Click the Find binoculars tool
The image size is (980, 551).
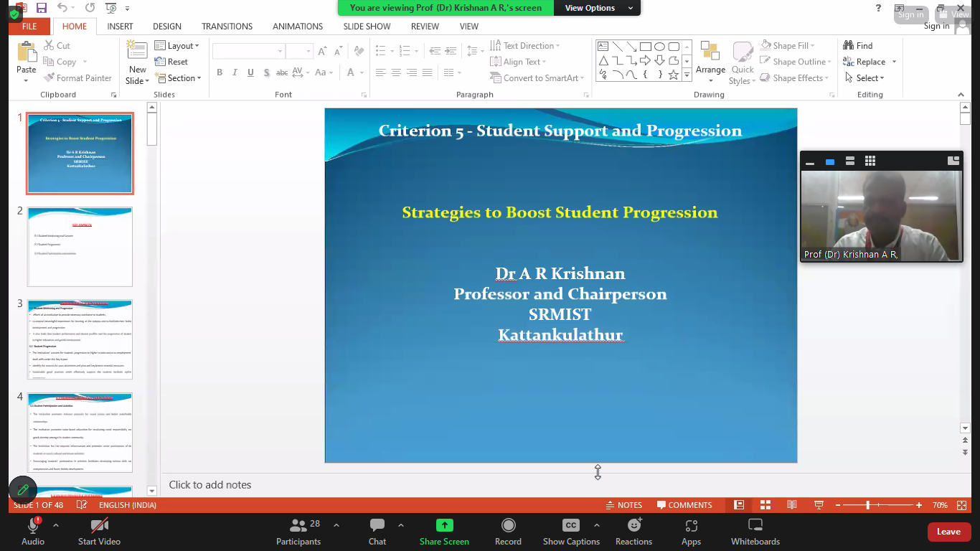tap(858, 45)
